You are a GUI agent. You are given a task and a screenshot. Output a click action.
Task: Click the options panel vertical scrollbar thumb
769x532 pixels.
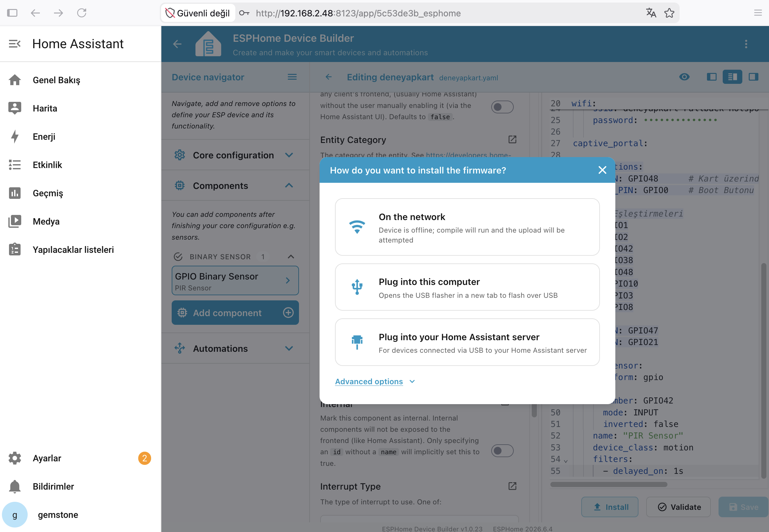(534, 410)
